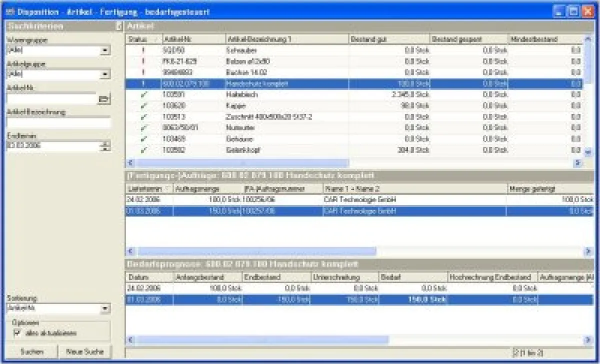Click the red exclamation icon for Buchse 14.02
This screenshot has height=364, width=600.
[x=143, y=72]
